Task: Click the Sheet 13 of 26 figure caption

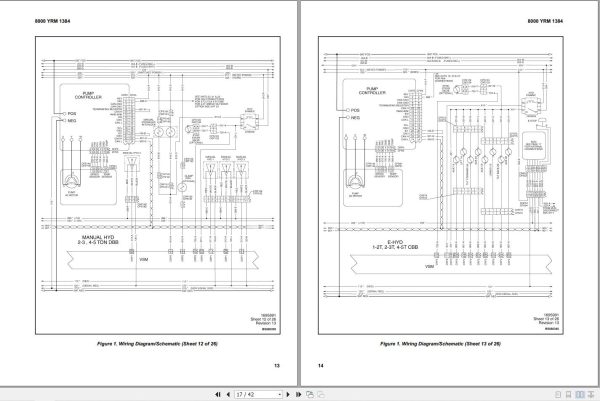Action: pos(440,344)
